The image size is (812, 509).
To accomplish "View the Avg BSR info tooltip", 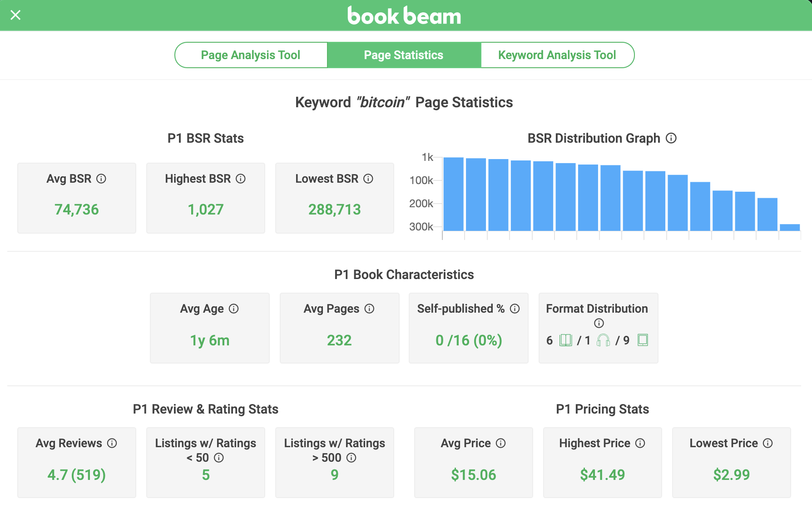I will tap(102, 179).
